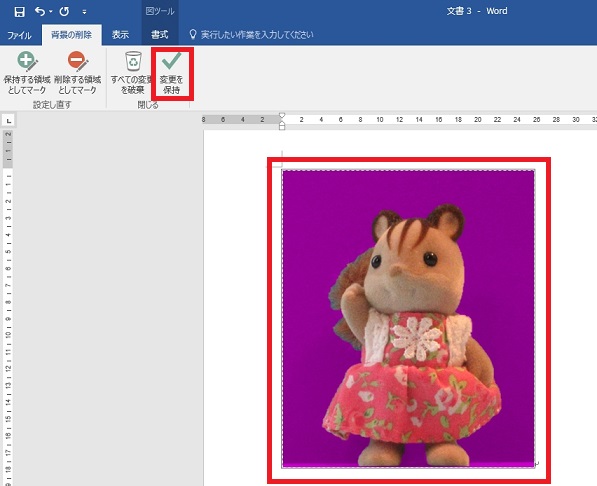Switch to the 表示 tab

(120, 35)
